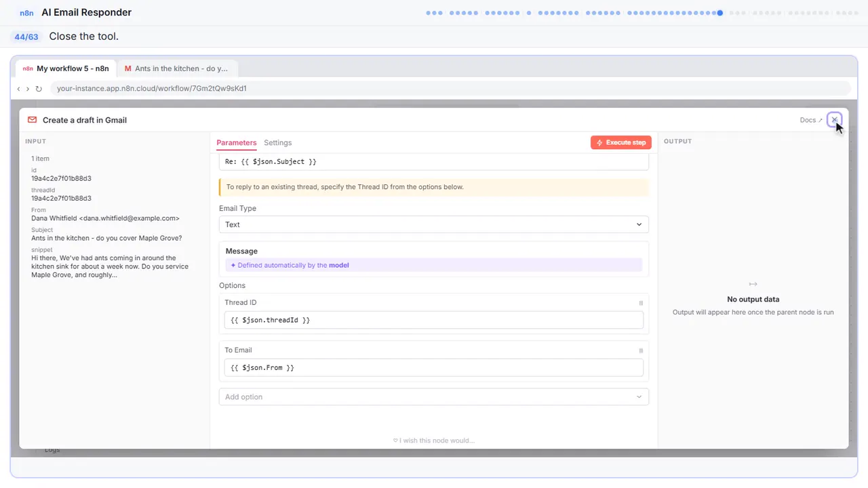Click the INPUT panel heading
Screen dimensions: 868x488
coord(36,142)
